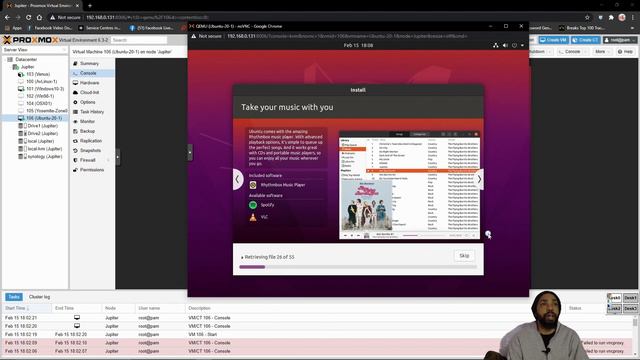Switch to the Tasks tab
Image resolution: width=640 pixels, height=360 pixels.
13,297
